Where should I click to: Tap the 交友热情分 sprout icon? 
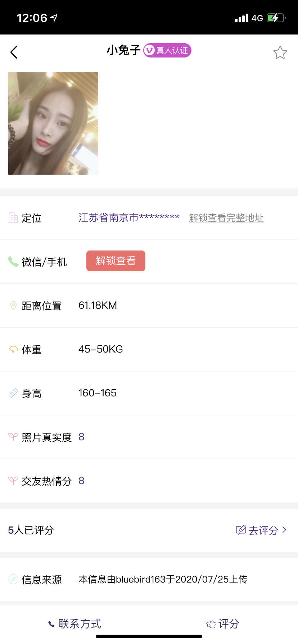(13, 481)
